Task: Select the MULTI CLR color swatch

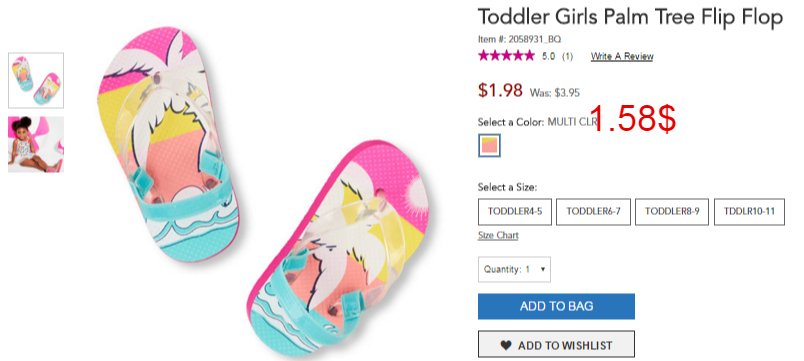Action: [489, 146]
